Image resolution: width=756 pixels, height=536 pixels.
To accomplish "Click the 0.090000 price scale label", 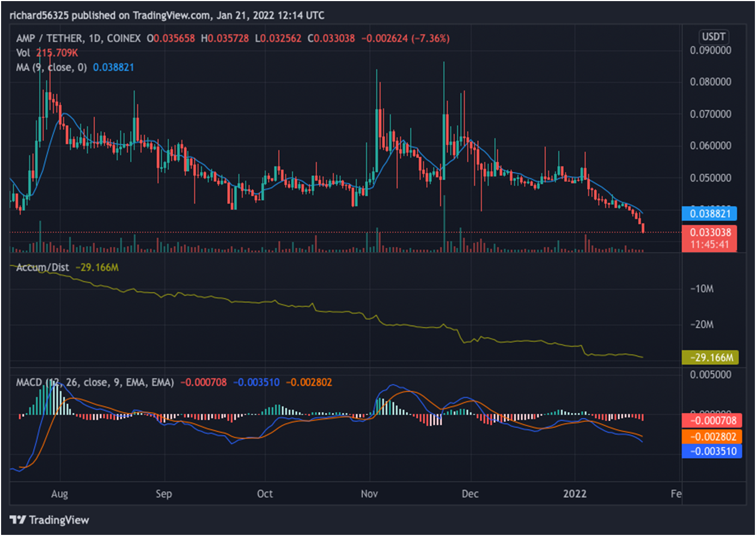I will [x=710, y=50].
